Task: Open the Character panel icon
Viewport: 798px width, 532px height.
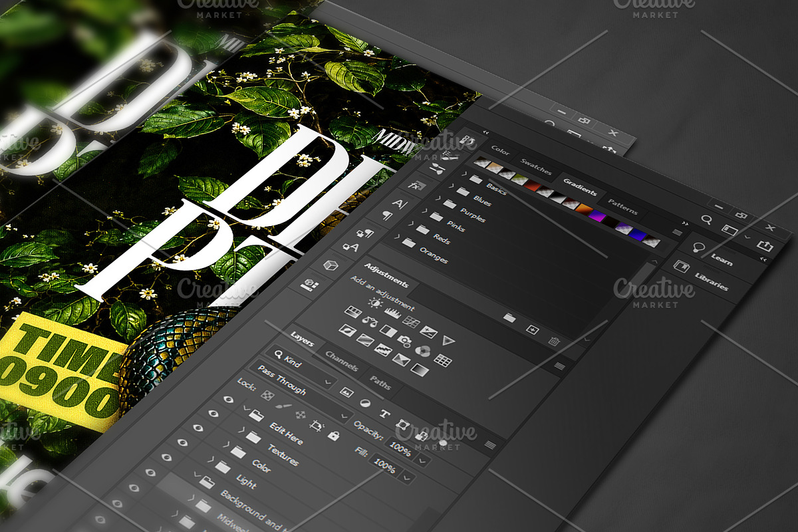Action: (400, 204)
